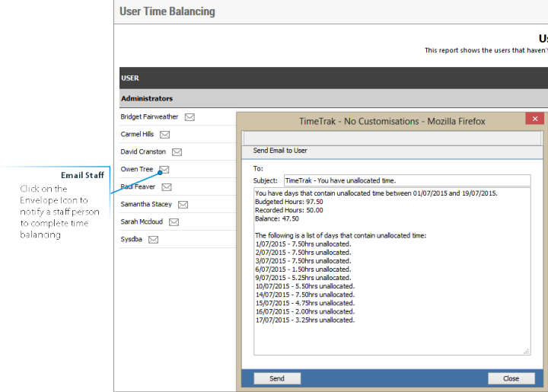Click the User Time Balancing title

tap(167, 11)
